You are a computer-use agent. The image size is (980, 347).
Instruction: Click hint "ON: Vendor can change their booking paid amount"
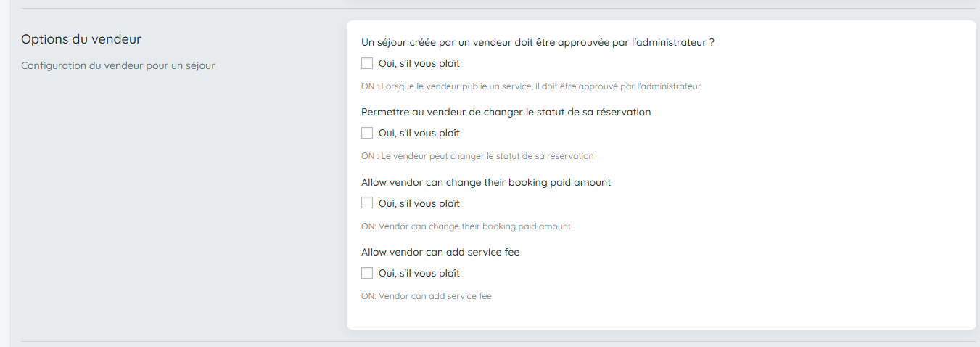[466, 226]
